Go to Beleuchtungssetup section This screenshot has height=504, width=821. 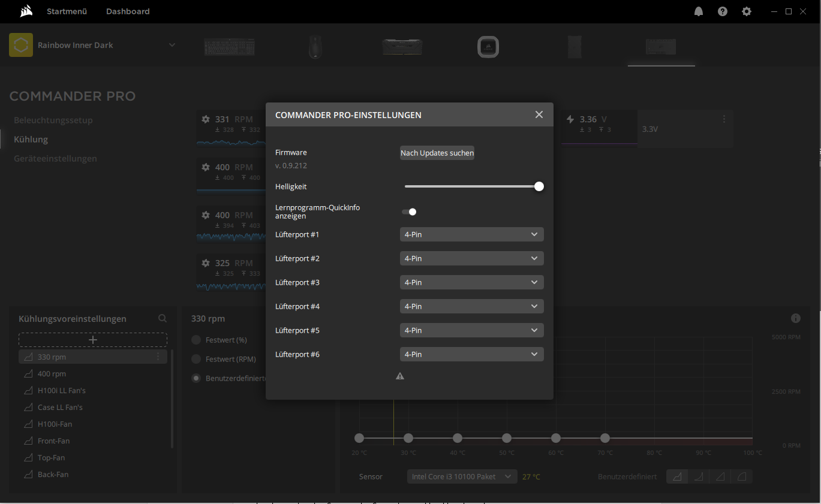(53, 120)
